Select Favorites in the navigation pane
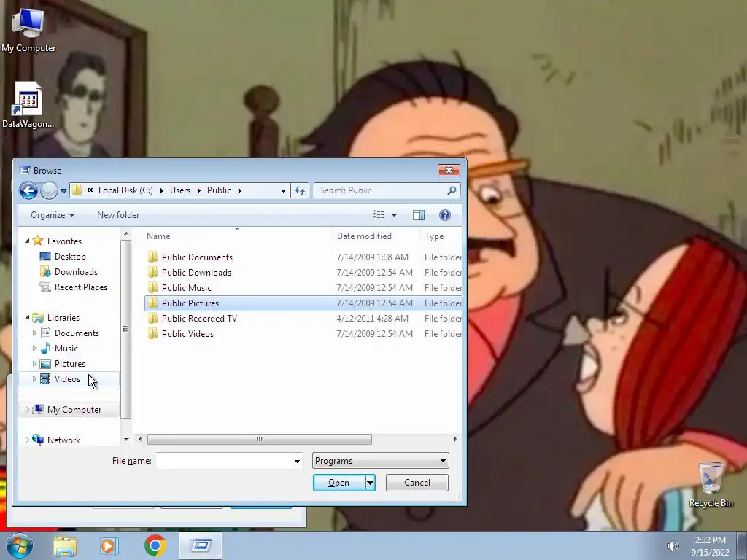 click(x=64, y=241)
